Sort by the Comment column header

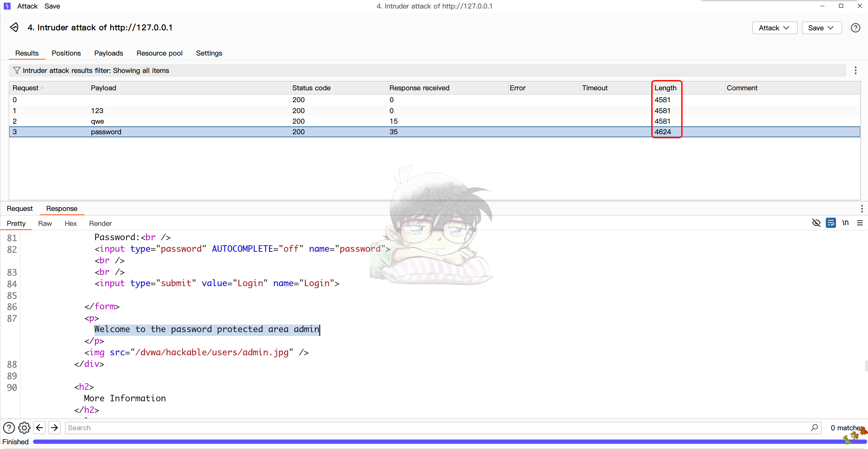[x=793, y=88]
